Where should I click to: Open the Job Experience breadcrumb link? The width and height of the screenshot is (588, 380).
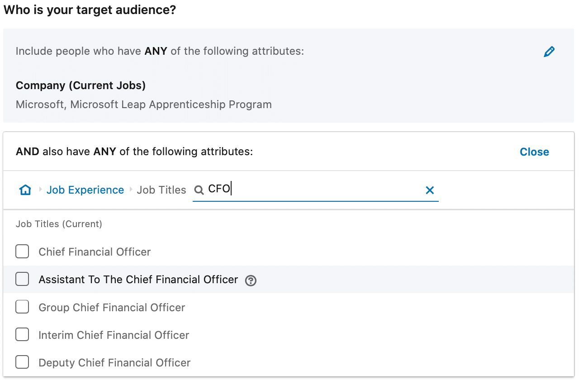[x=85, y=190]
